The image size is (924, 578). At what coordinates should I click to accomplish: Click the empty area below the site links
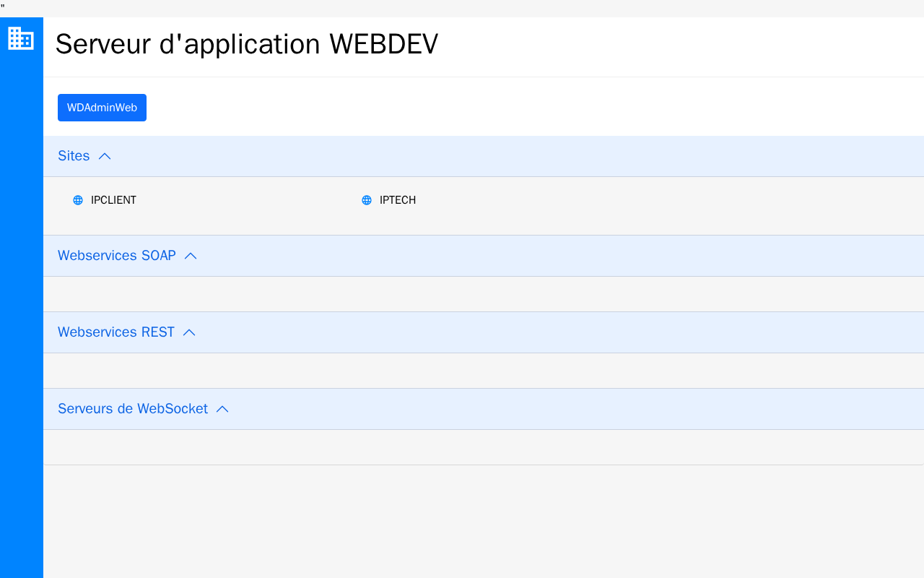[484, 223]
